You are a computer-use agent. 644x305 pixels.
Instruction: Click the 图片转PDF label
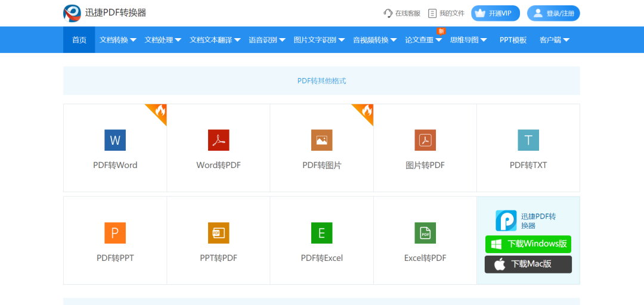click(425, 165)
